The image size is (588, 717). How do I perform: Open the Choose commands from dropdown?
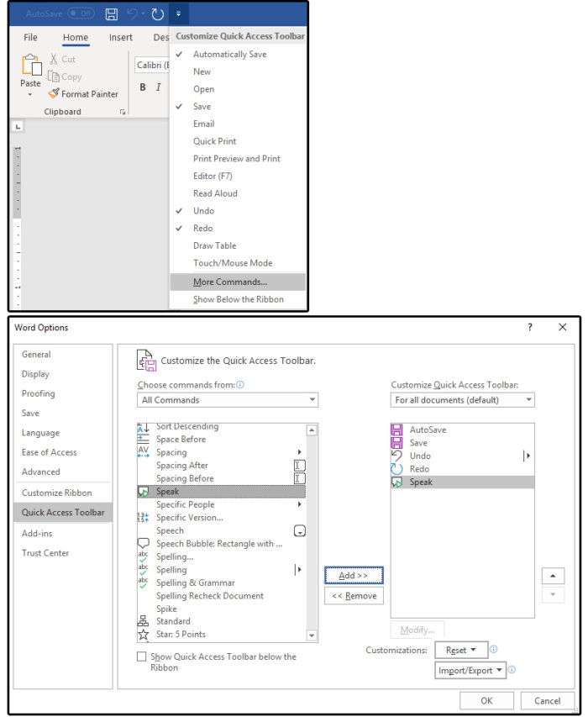coord(228,399)
